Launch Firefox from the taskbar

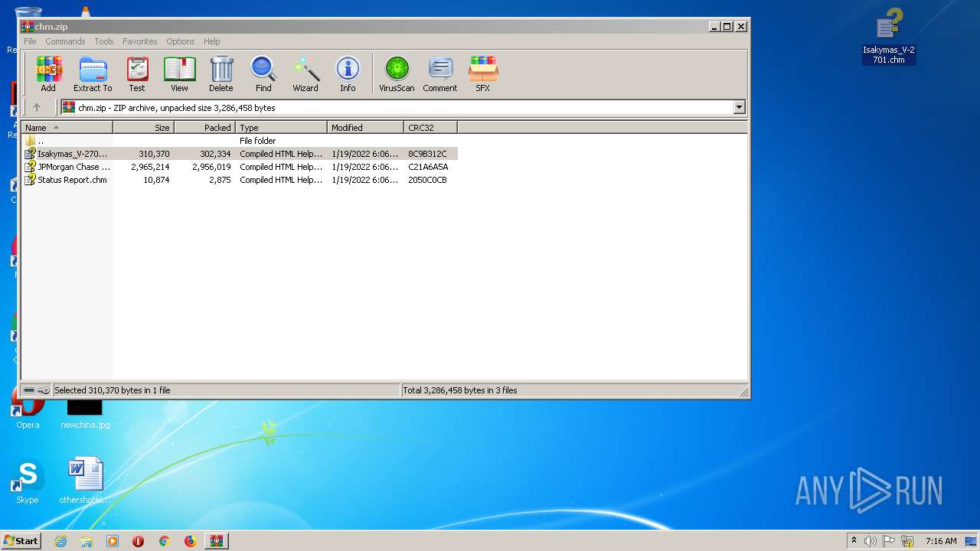(190, 541)
